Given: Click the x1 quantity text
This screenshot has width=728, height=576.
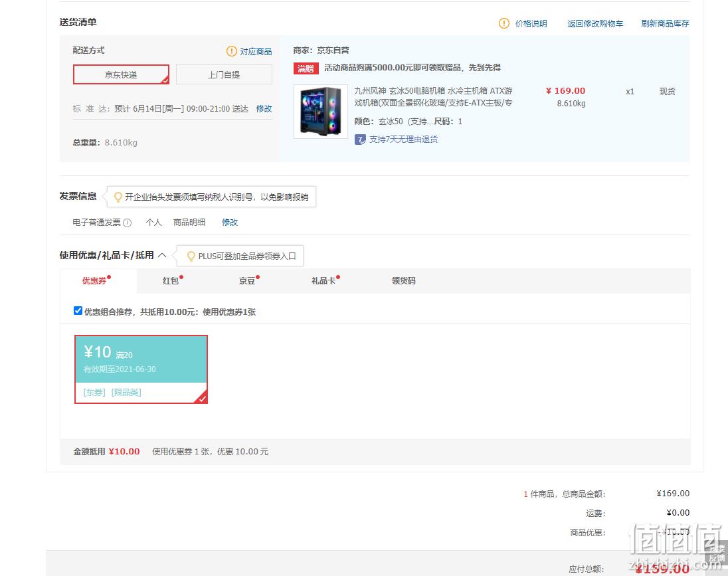Looking at the screenshot, I should 630,92.
